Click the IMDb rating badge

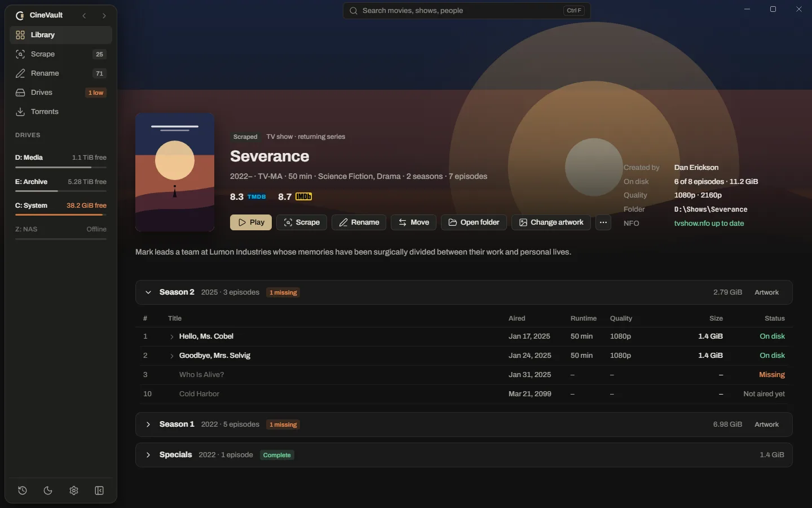coord(303,196)
